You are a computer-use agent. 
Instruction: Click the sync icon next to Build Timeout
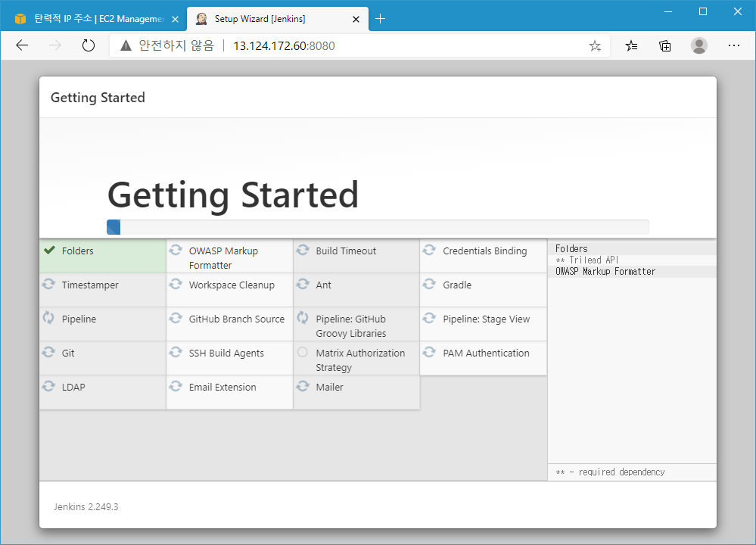tap(303, 250)
